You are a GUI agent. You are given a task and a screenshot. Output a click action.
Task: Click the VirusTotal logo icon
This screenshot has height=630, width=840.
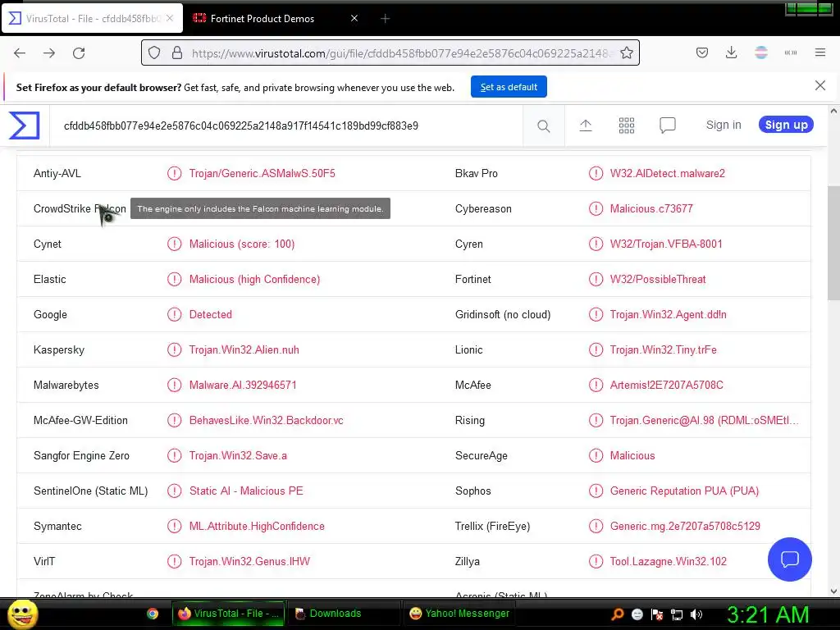point(24,126)
